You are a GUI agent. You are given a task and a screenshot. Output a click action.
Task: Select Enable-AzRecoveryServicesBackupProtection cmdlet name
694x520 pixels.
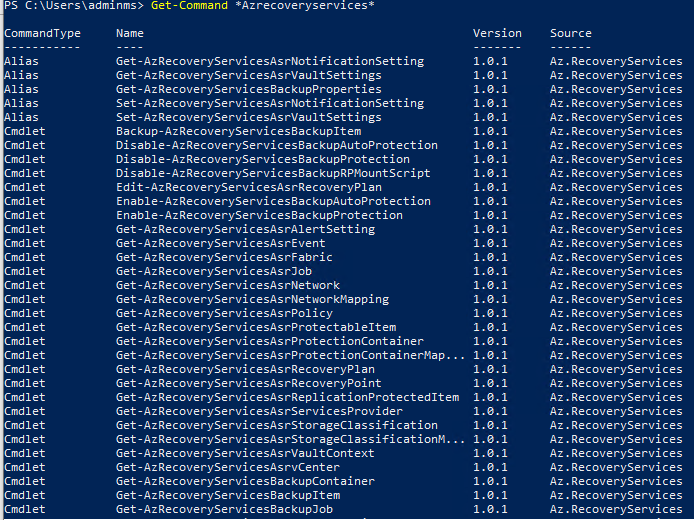click(x=259, y=216)
